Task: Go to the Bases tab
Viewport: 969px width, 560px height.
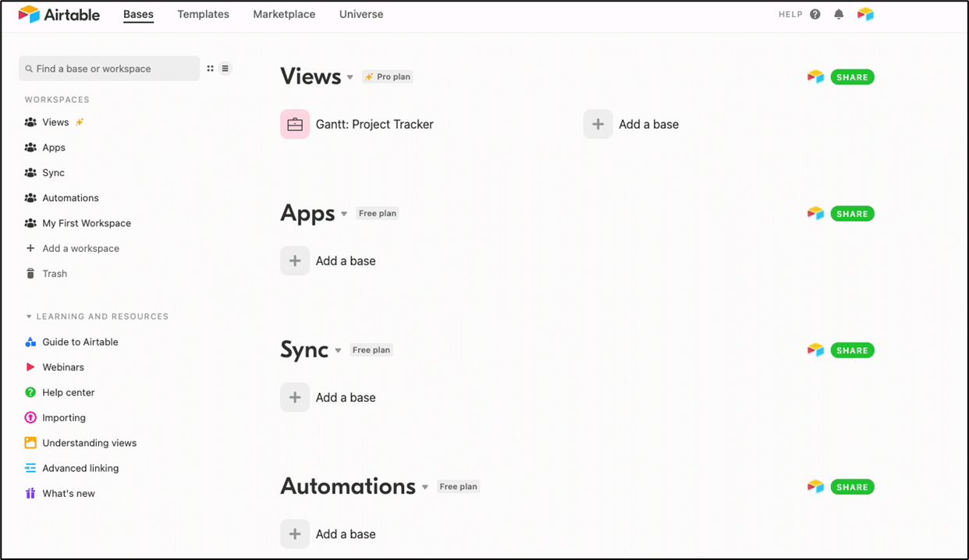Action: point(138,15)
